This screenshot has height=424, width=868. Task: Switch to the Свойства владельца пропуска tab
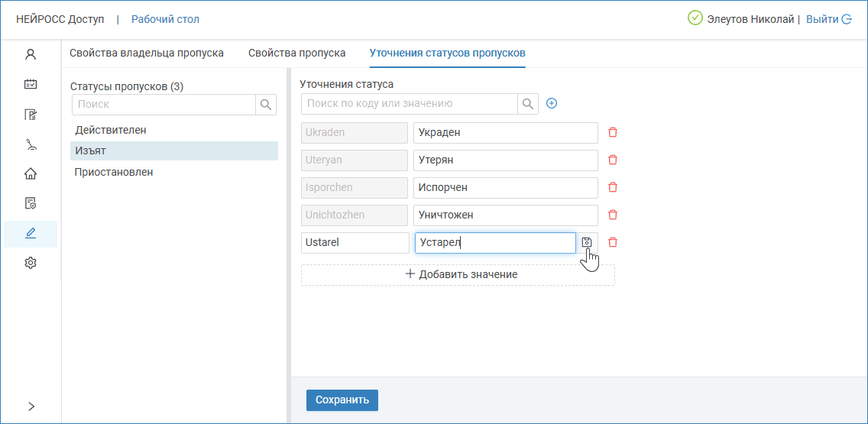147,53
